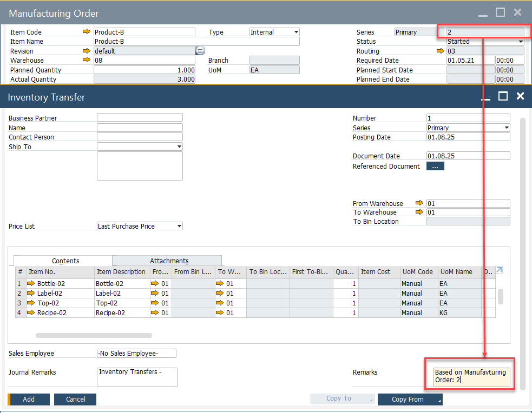Open the Type dropdown showing Internal
532x413 pixels.
pos(295,32)
